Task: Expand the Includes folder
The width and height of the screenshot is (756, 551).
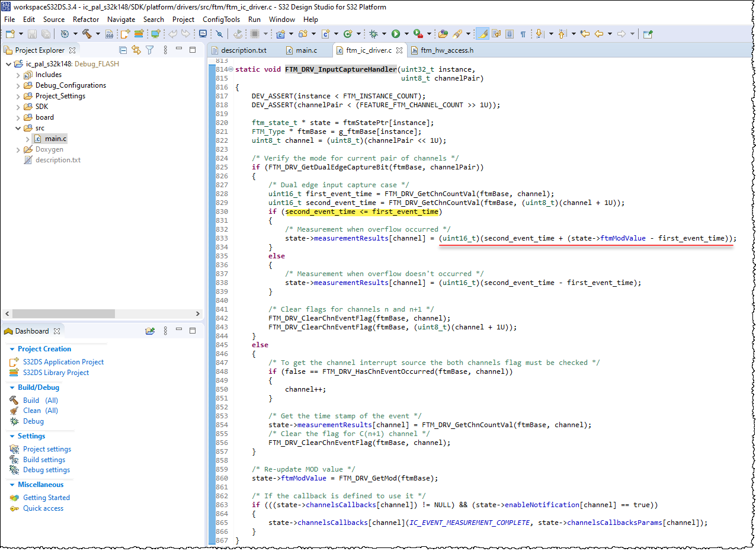Action: [18, 75]
